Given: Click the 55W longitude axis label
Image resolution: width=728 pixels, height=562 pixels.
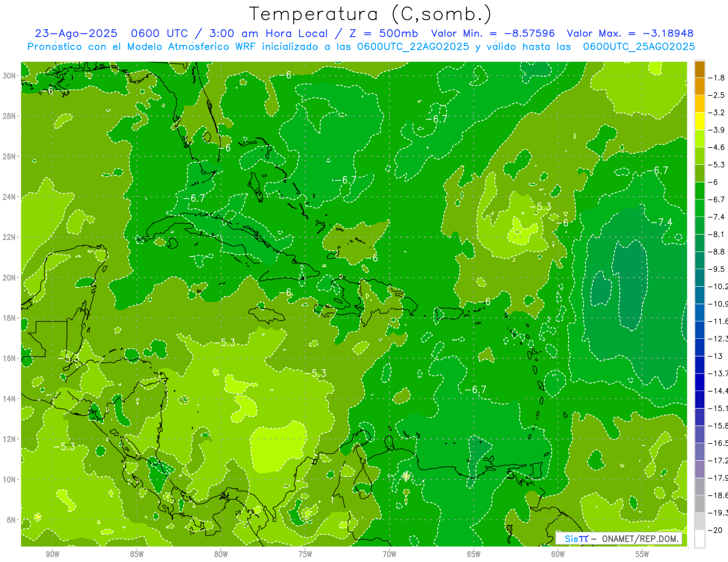Looking at the screenshot, I should pyautogui.click(x=642, y=554).
